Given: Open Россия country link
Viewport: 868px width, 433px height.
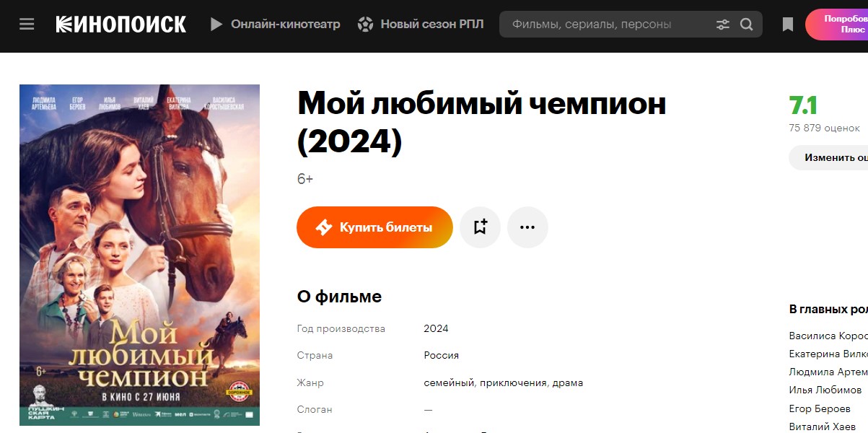Looking at the screenshot, I should [x=441, y=355].
